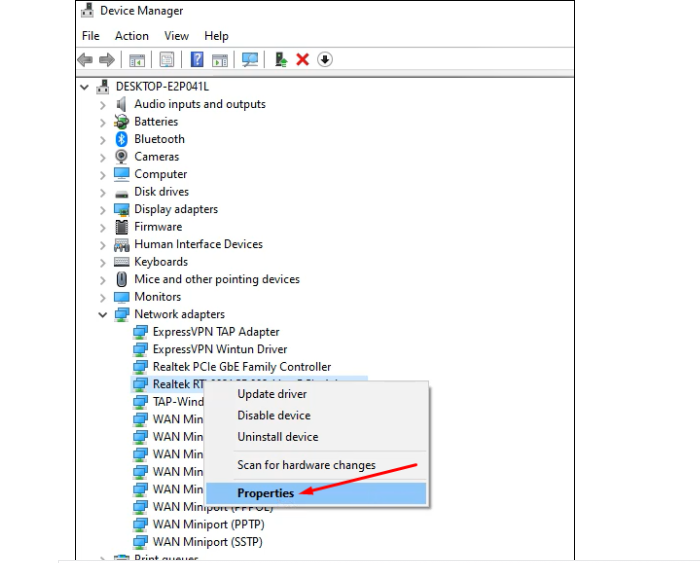The image size is (700, 563).
Task: Open the View menu
Action: point(176,36)
